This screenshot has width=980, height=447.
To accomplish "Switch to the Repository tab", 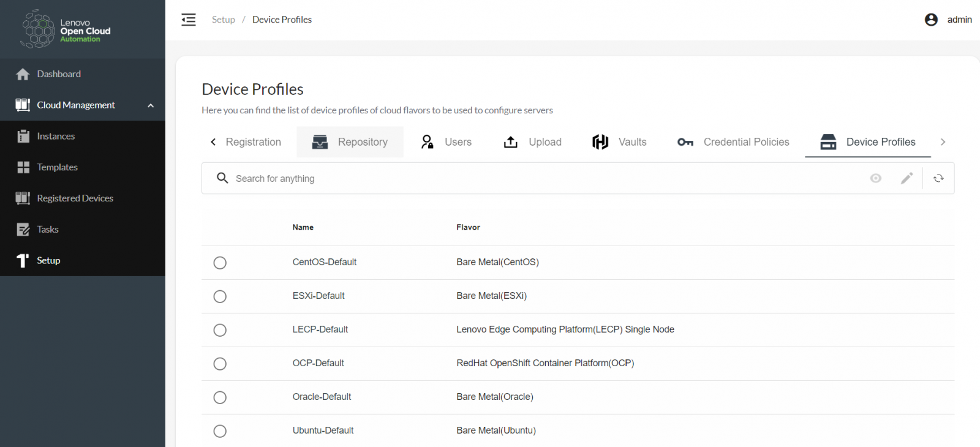I will (350, 142).
